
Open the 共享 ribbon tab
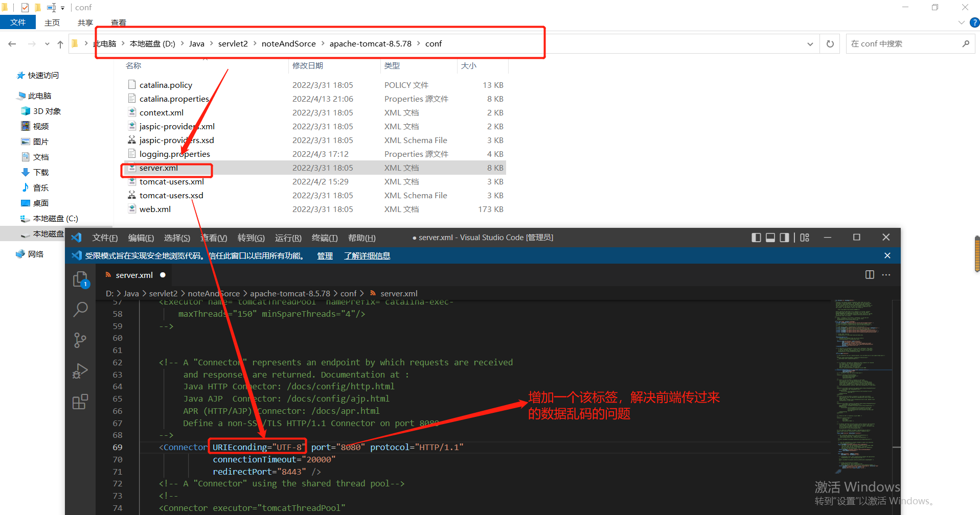click(85, 22)
